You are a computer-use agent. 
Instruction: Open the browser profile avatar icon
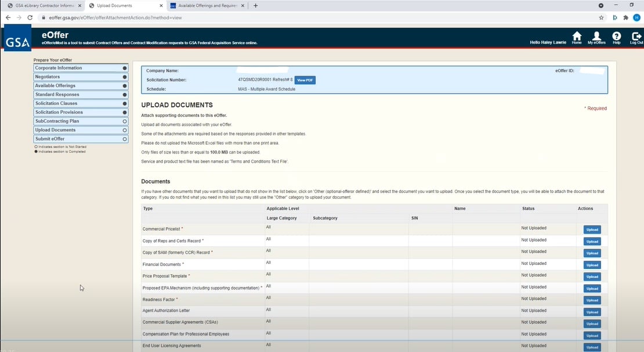(637, 17)
